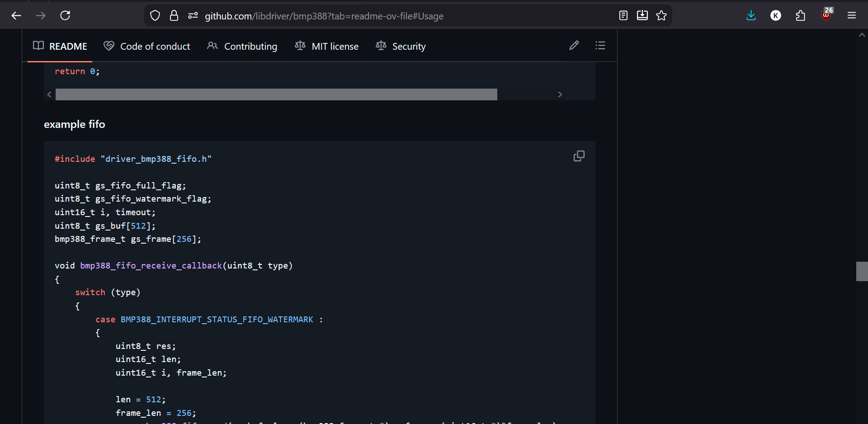Toggle reader view in address bar
The width and height of the screenshot is (868, 424).
623,16
